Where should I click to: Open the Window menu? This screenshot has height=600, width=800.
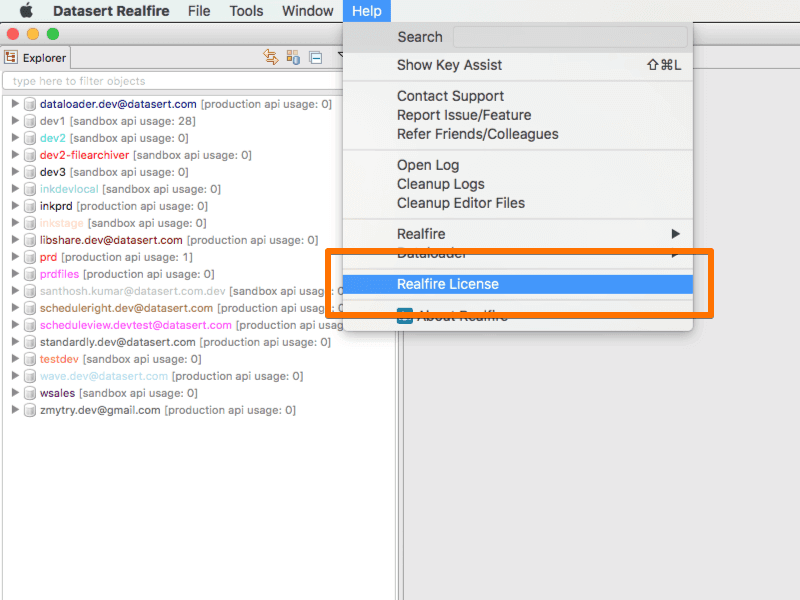(307, 11)
